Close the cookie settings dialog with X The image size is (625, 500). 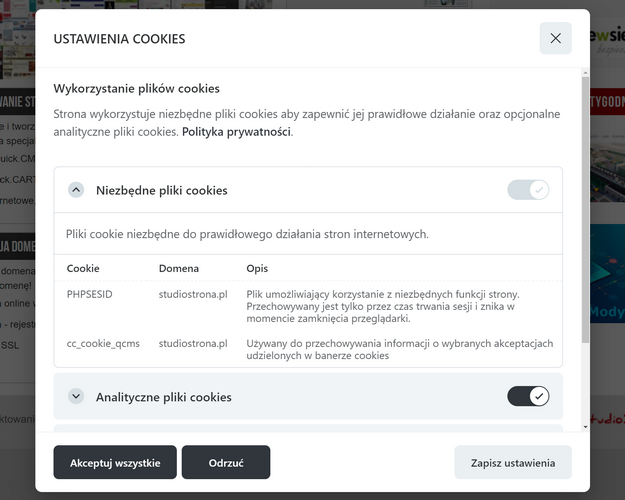pyautogui.click(x=555, y=38)
